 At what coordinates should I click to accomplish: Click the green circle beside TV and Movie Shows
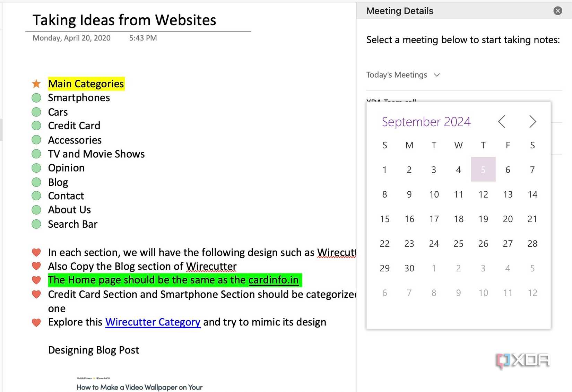36,154
